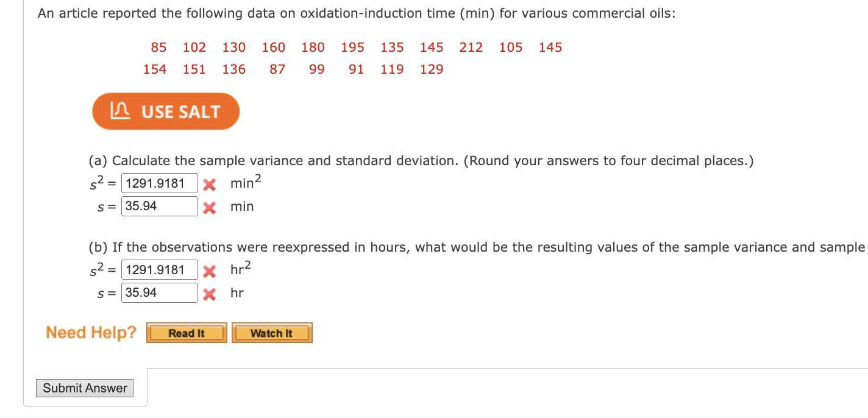Image resolution: width=868 pixels, height=418 pixels.
Task: Click the Submit Answer tab panel area
Action: [85, 388]
